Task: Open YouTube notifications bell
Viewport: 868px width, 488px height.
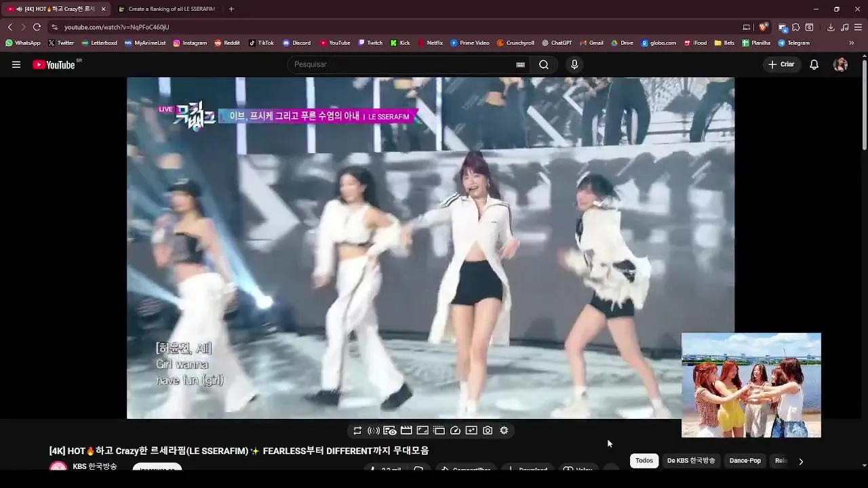Action: [814, 64]
